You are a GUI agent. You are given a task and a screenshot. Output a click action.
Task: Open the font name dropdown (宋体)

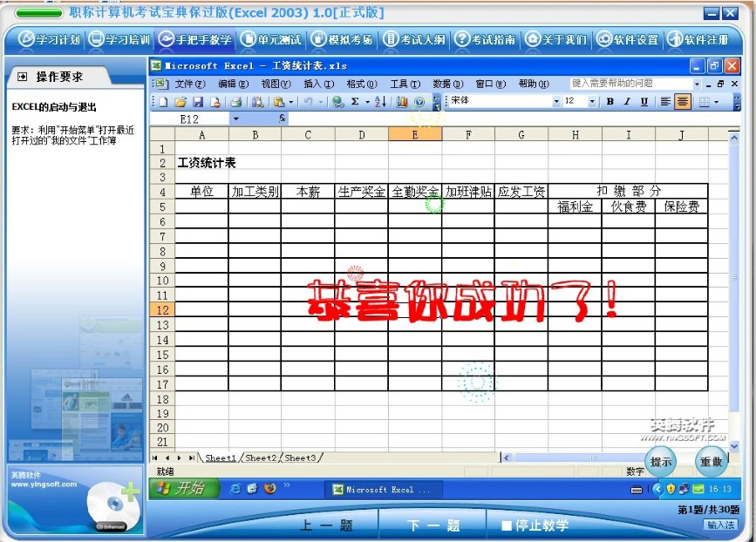(556, 101)
